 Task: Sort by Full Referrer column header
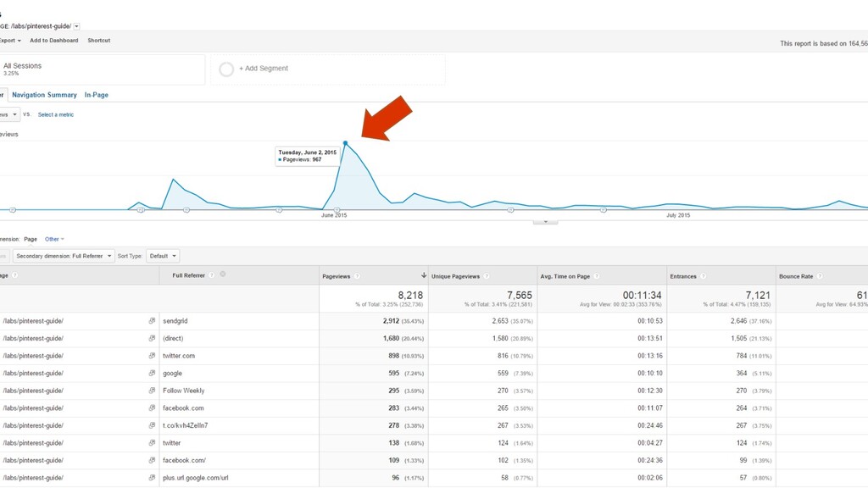[188, 275]
